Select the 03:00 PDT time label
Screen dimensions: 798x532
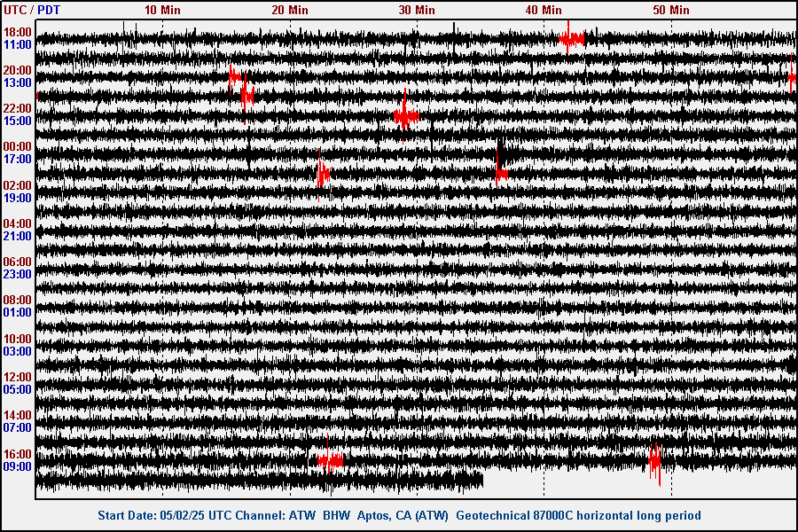[18, 352]
